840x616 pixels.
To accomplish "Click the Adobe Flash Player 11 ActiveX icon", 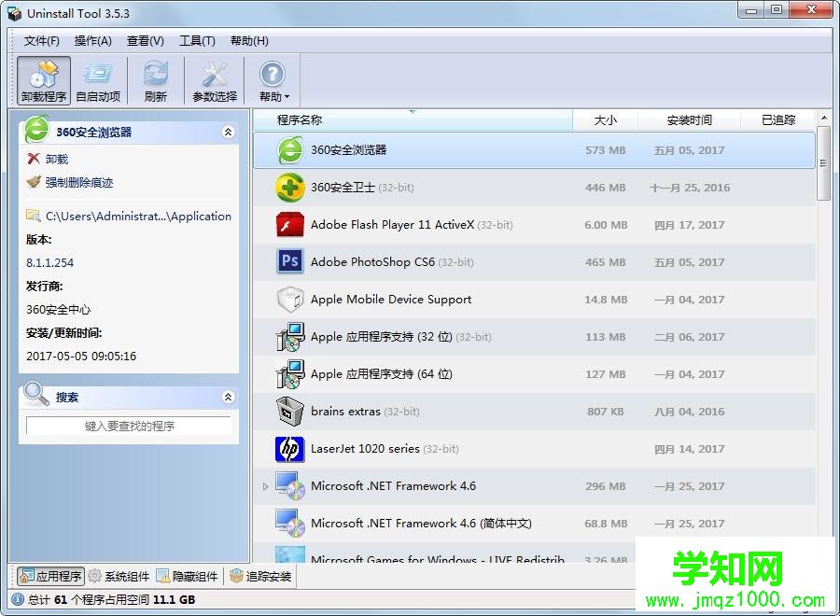I will click(x=288, y=224).
